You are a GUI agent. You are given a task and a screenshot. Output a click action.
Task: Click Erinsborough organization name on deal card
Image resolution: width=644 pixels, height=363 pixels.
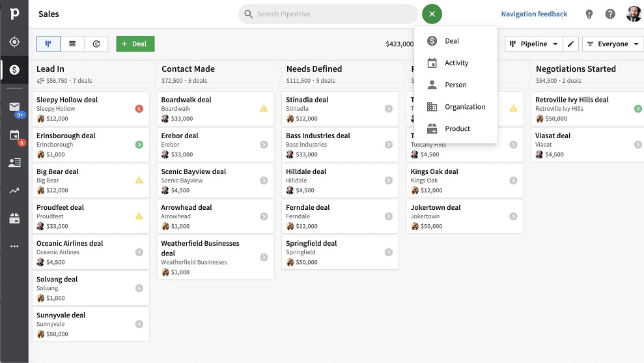pos(55,145)
